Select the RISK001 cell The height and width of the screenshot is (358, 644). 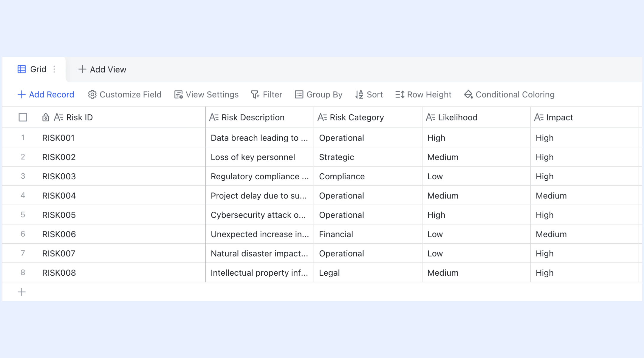coord(122,138)
